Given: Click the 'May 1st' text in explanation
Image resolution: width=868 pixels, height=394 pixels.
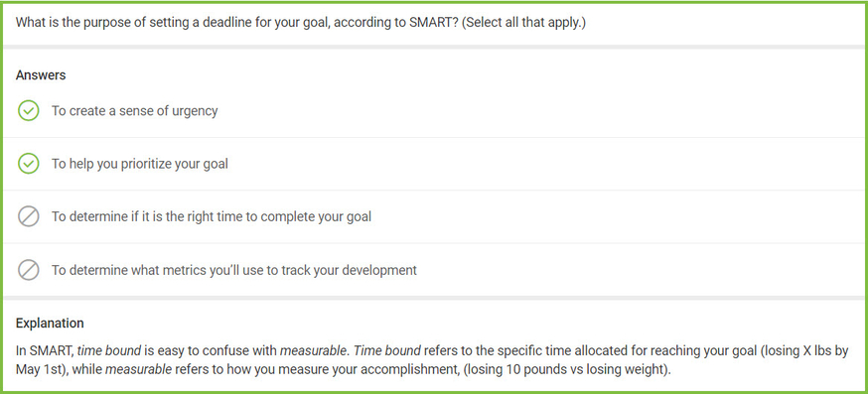Looking at the screenshot, I should click(34, 369).
